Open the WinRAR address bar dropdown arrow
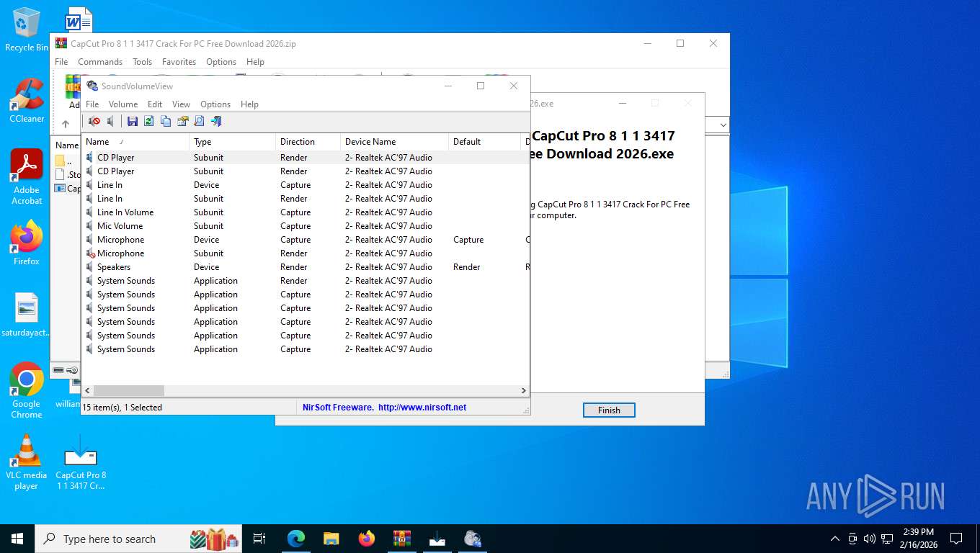The width and height of the screenshot is (980, 553). pos(723,125)
